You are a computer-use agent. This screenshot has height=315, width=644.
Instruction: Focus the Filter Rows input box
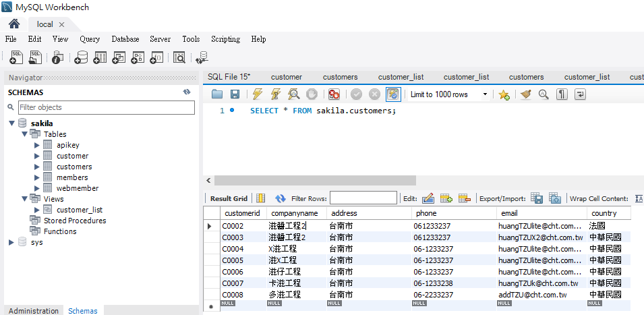point(363,198)
